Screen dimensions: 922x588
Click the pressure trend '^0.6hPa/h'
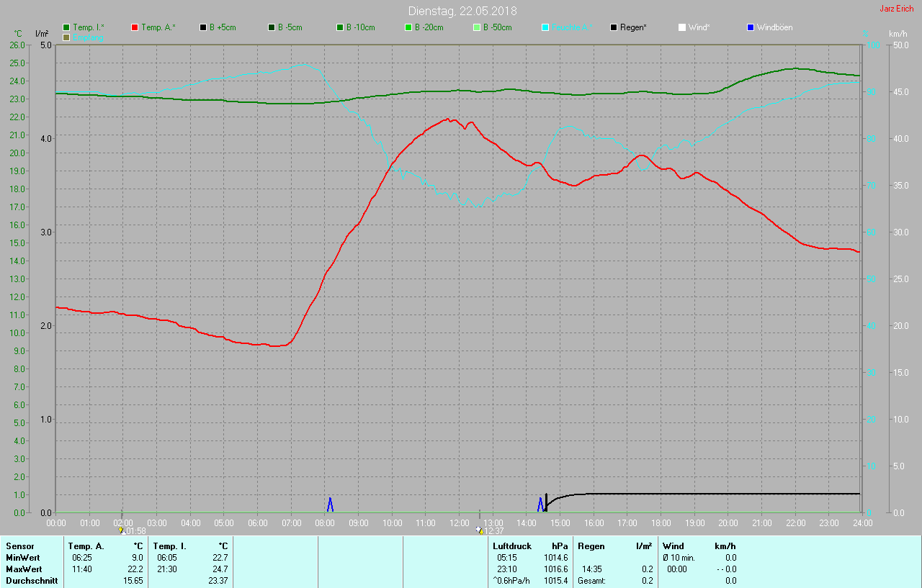pyautogui.click(x=512, y=581)
